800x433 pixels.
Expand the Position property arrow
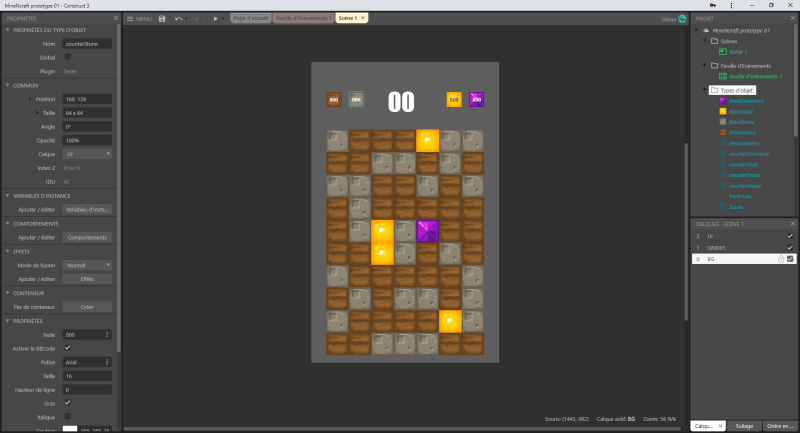click(x=30, y=99)
